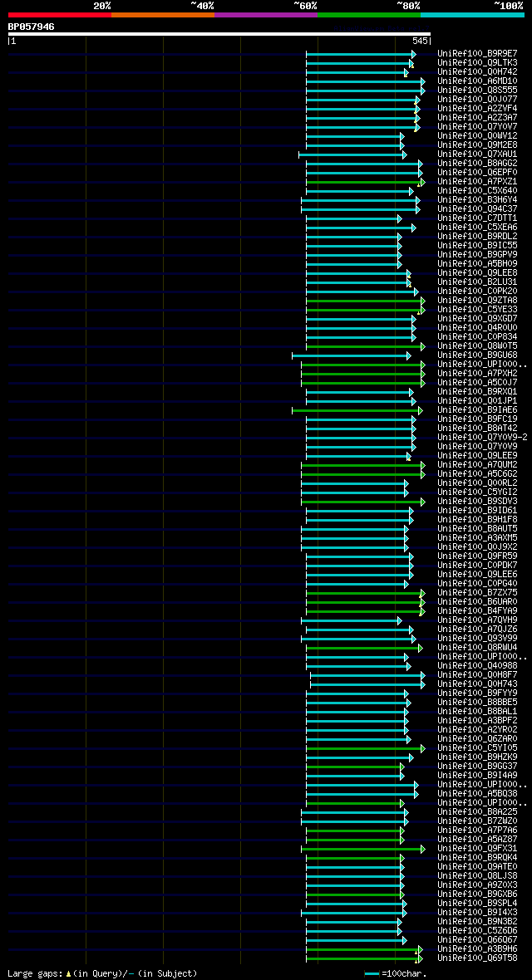Click the green ~80% identity legend segment

pyautogui.click(x=369, y=14)
